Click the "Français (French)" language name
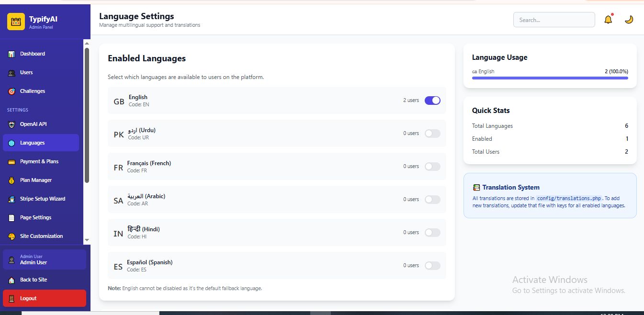This screenshot has height=315, width=644. 149,163
